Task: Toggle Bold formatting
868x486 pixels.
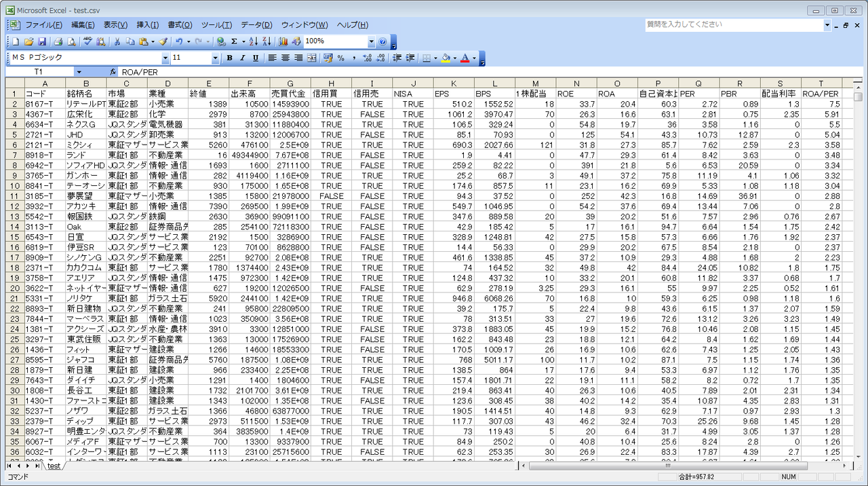Action: click(229, 58)
